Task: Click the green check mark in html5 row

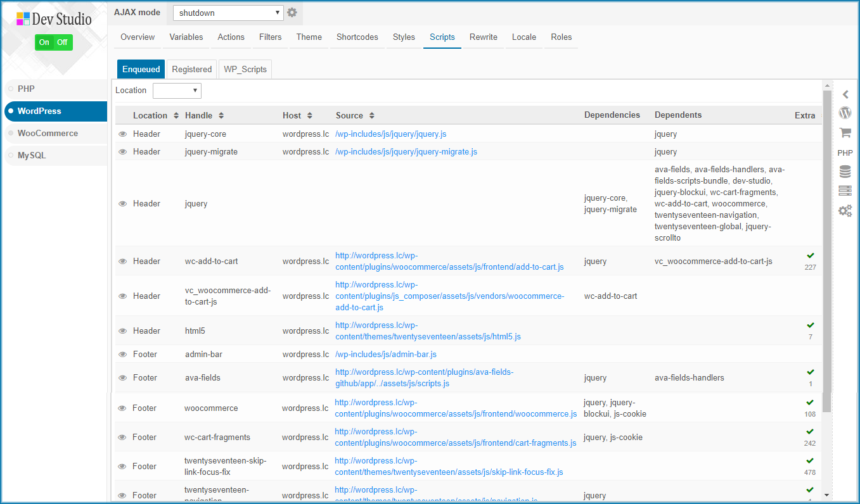Action: pos(810,325)
